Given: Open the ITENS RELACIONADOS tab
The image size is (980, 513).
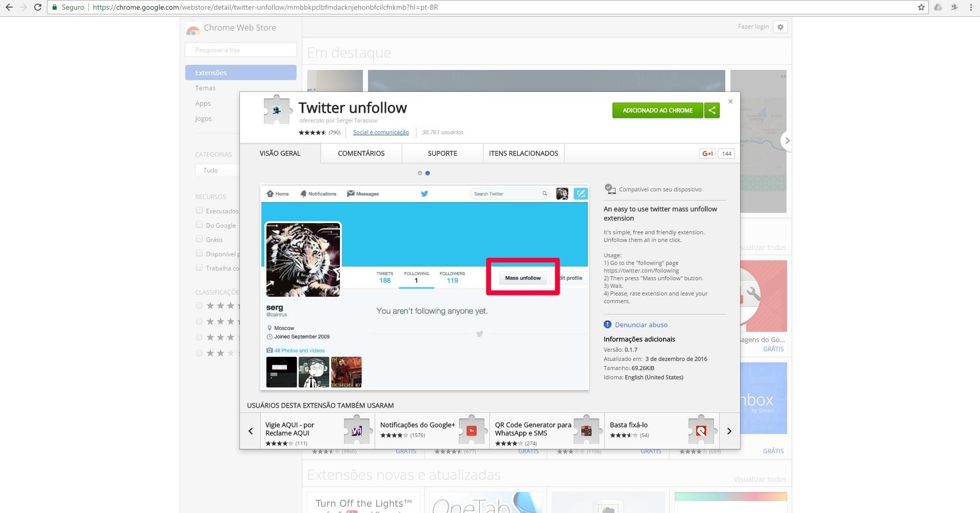Looking at the screenshot, I should [x=524, y=153].
